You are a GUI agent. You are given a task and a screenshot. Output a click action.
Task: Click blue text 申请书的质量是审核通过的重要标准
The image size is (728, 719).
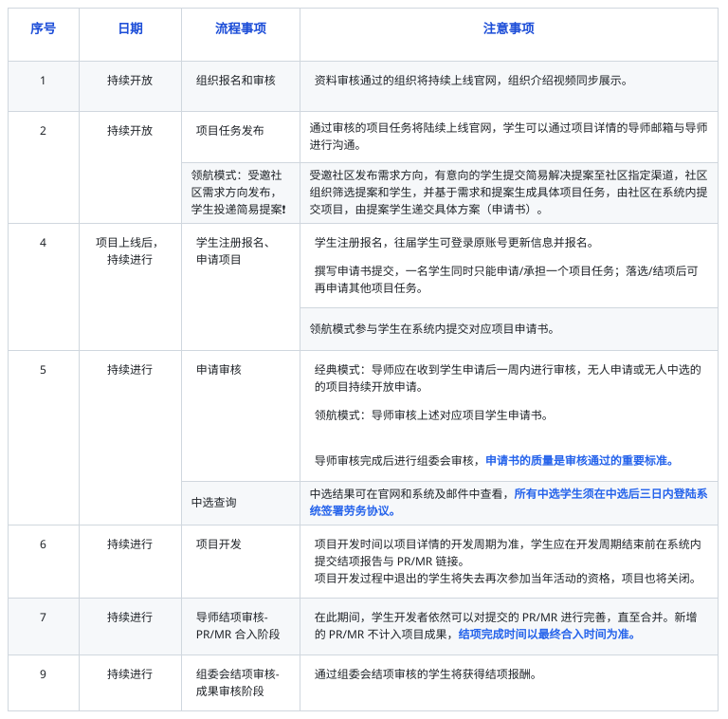coord(579,461)
